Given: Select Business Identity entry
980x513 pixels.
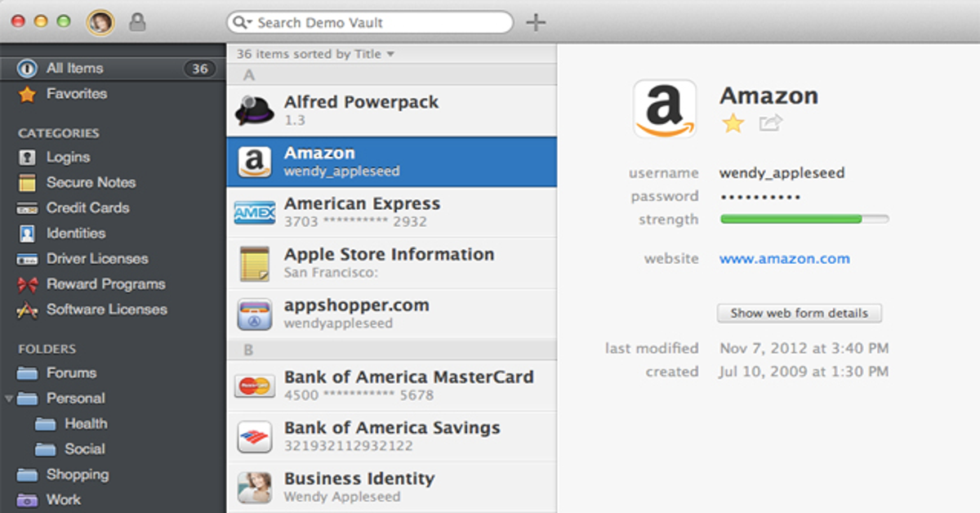Looking at the screenshot, I should [x=391, y=487].
